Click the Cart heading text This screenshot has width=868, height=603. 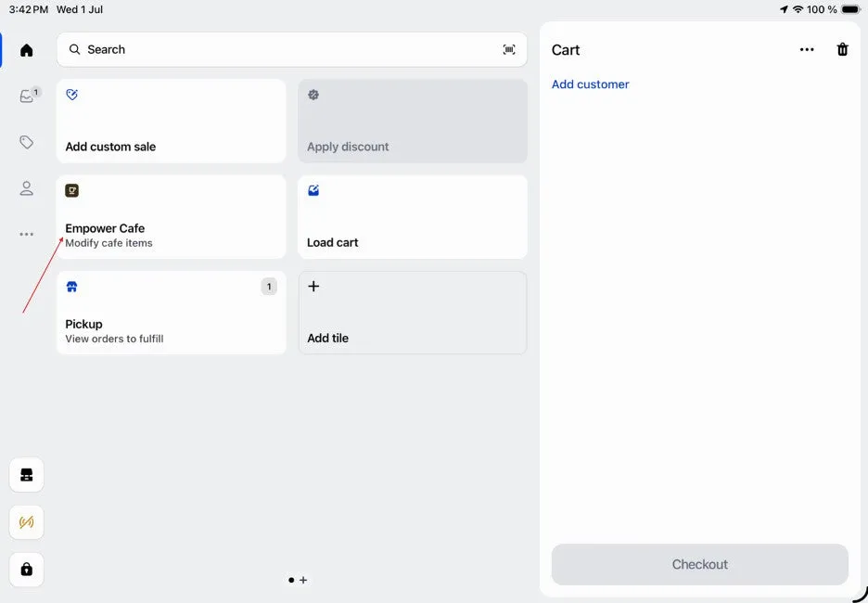(565, 50)
